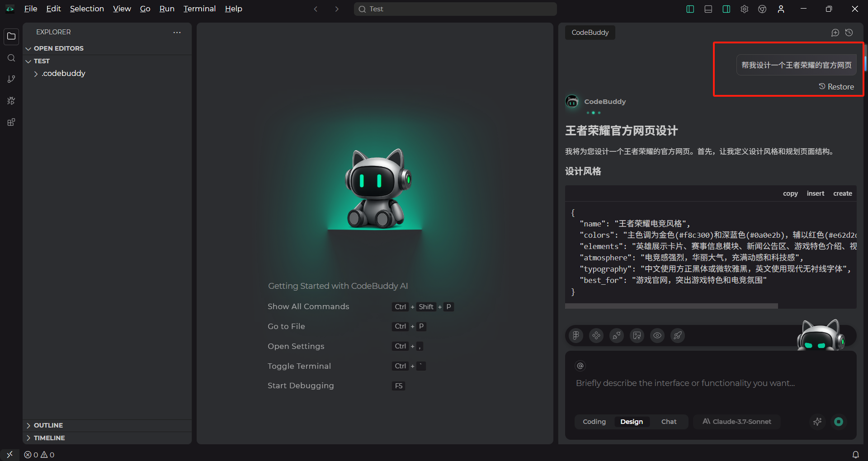Open the remote window indicator in status bar
Image resolution: width=868 pixels, height=461 pixels.
pyautogui.click(x=9, y=455)
